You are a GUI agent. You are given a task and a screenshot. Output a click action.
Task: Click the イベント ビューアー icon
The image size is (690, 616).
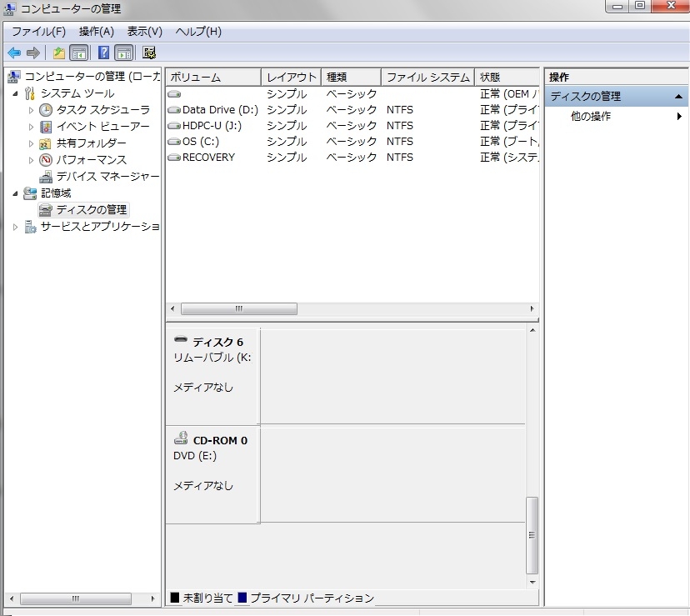(45, 127)
